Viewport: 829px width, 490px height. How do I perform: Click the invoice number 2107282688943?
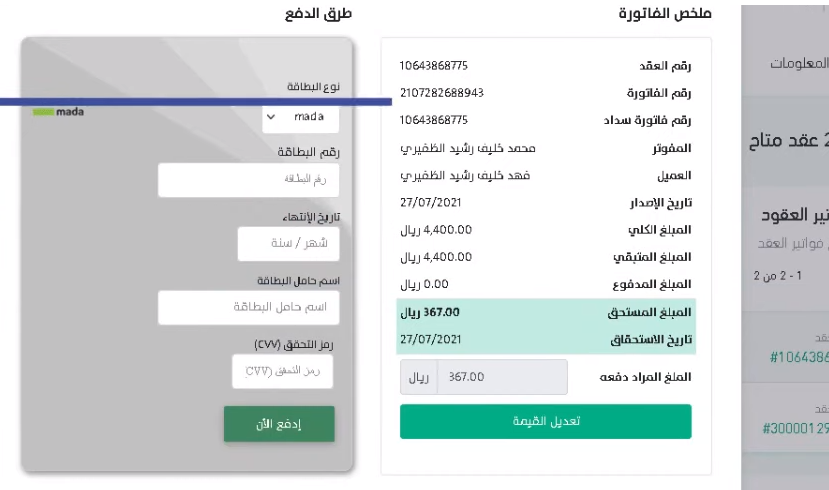click(441, 93)
